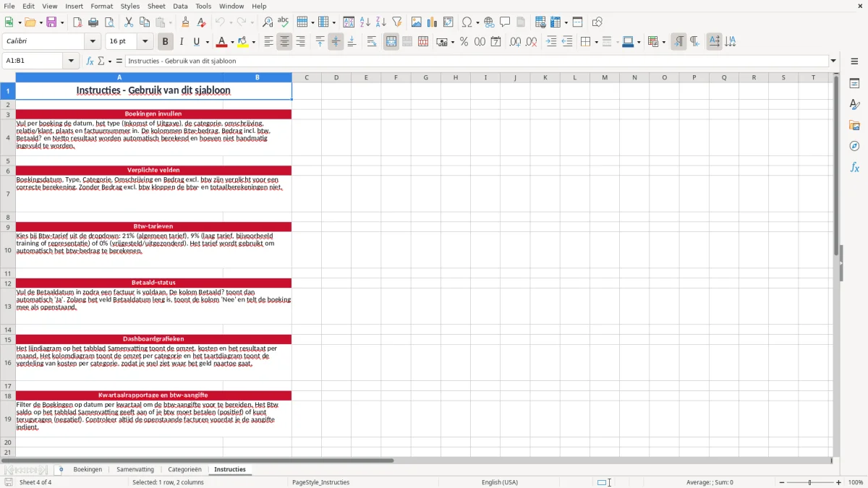
Task: Switch to the Categorieën sheet tab
Action: point(184,469)
